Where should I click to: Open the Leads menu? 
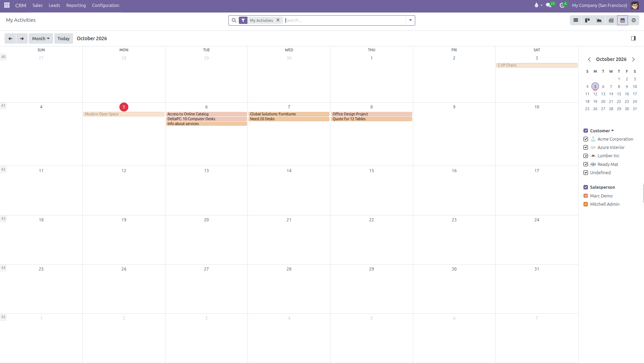point(54,5)
